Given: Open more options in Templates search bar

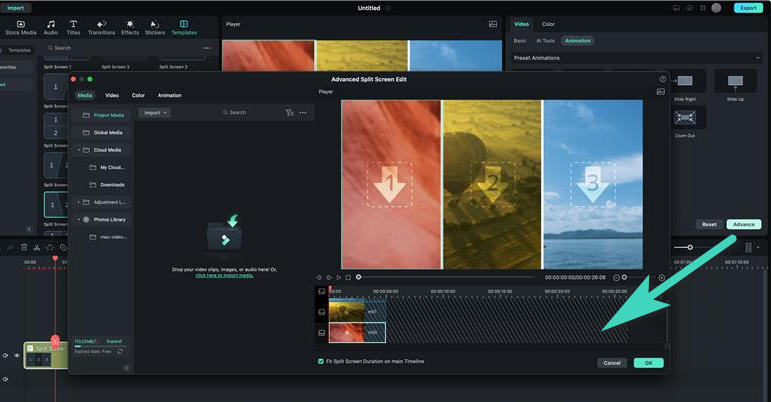Looking at the screenshot, I should (x=207, y=48).
